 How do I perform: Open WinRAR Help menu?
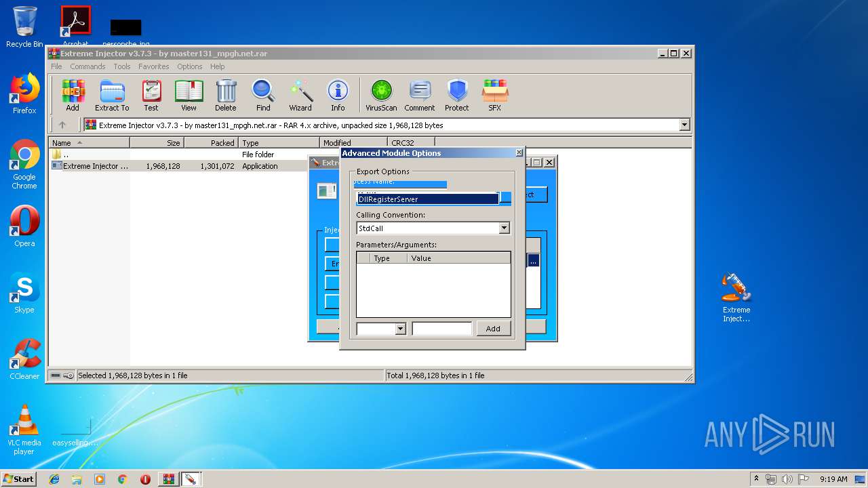(x=217, y=66)
